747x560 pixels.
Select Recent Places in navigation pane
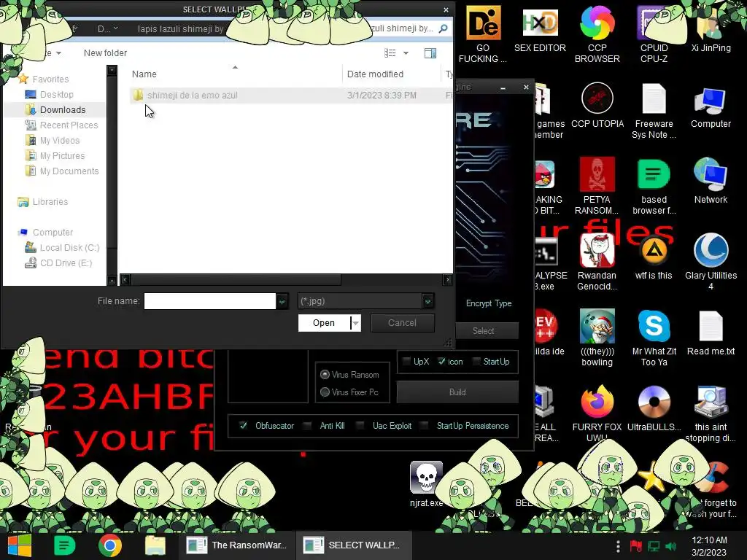coord(69,125)
